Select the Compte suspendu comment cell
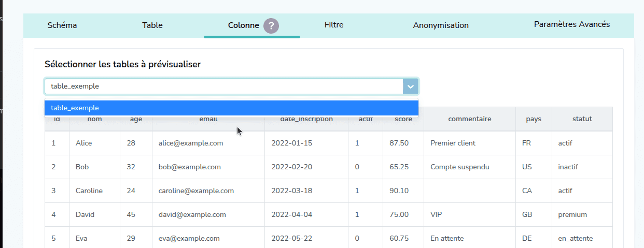The height and width of the screenshot is (248, 644). click(x=459, y=167)
